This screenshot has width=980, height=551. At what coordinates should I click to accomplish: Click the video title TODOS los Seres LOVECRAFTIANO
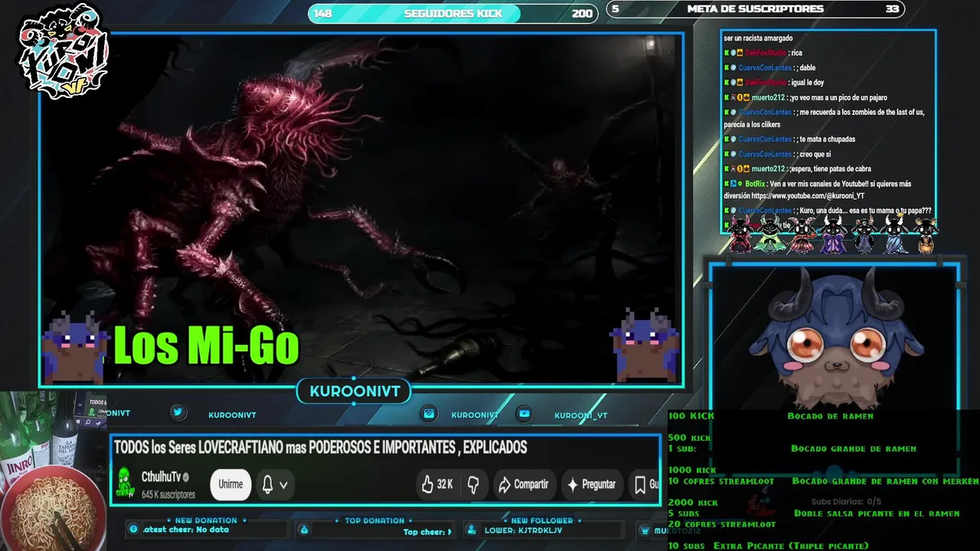pos(320,448)
